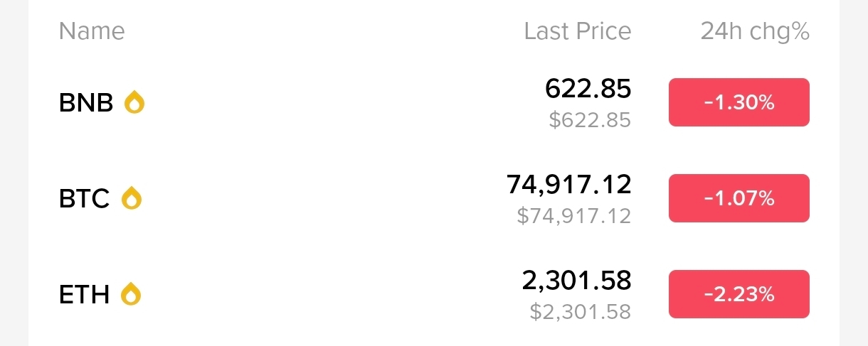Sort the list by Name column
The image size is (868, 346).
click(x=92, y=31)
